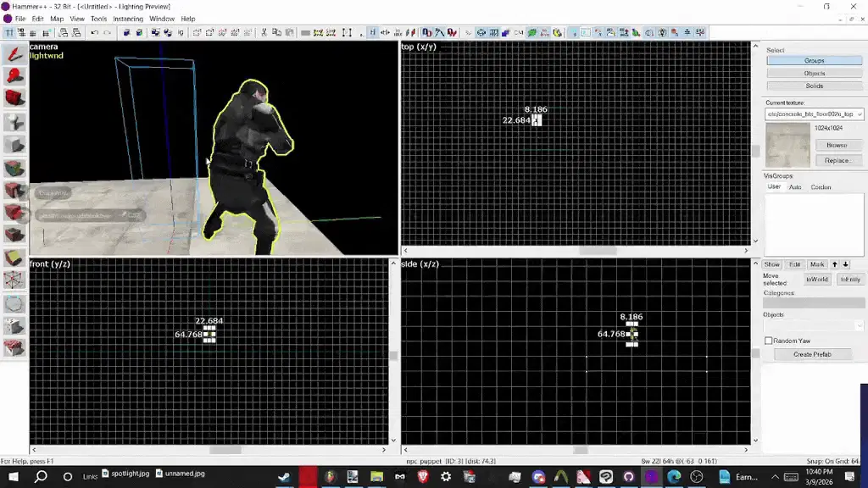Image resolution: width=868 pixels, height=488 pixels.
Task: Open the Tools menu
Action: (x=98, y=19)
